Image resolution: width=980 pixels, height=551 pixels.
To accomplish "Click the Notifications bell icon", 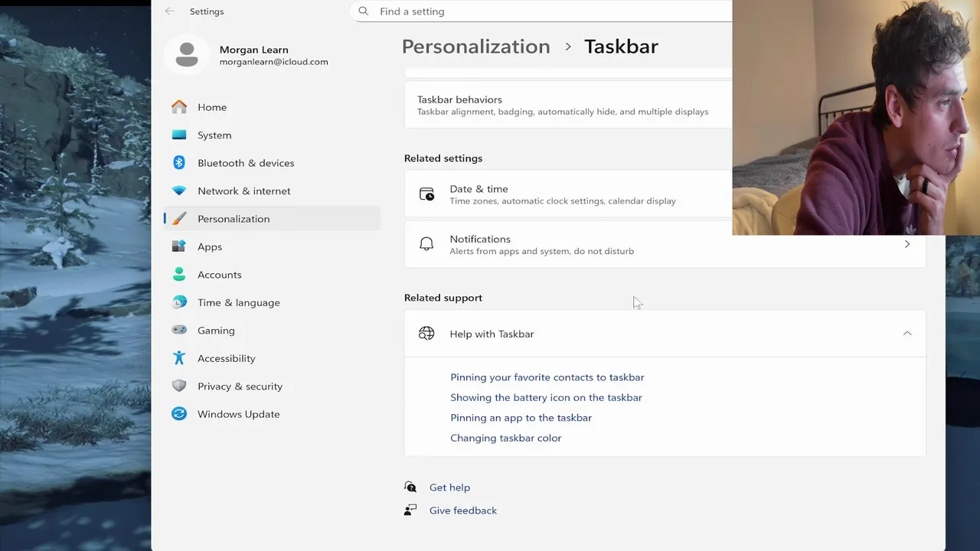I will pos(426,244).
